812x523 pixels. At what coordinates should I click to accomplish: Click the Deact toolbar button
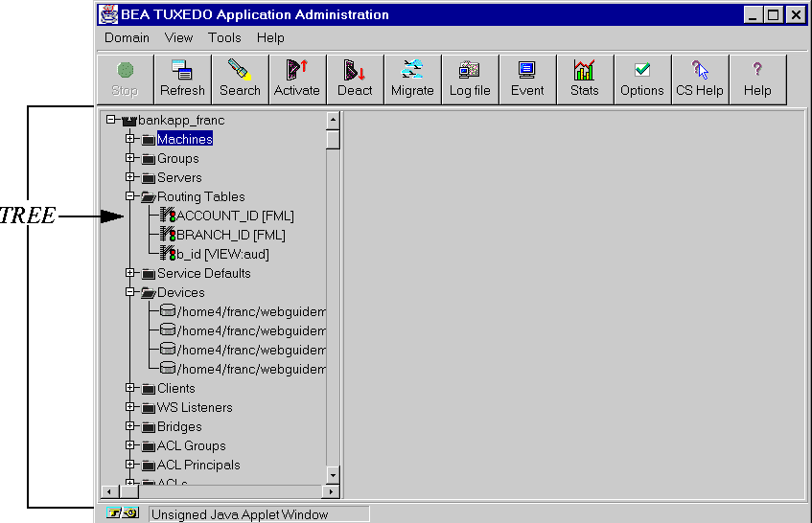coord(356,80)
